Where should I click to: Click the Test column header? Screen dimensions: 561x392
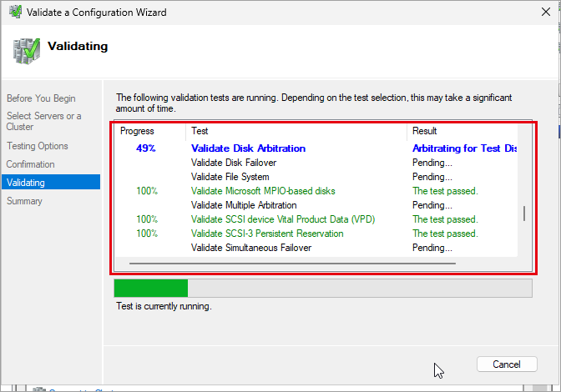point(296,131)
